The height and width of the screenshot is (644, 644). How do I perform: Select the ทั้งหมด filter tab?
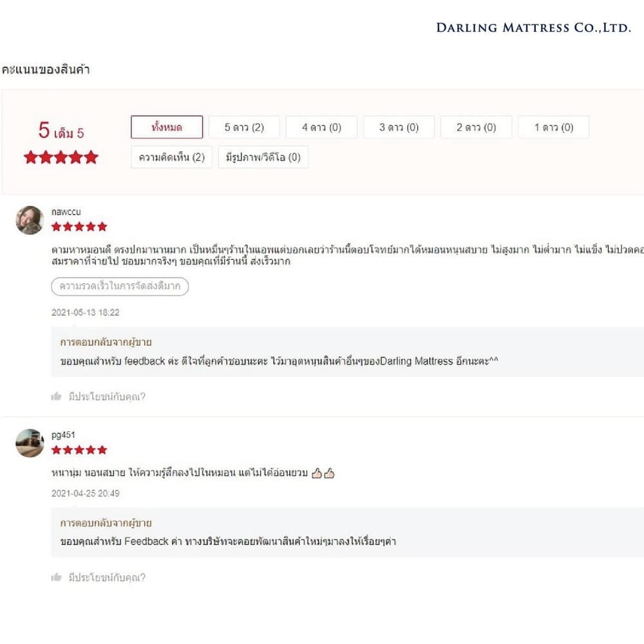tap(167, 127)
